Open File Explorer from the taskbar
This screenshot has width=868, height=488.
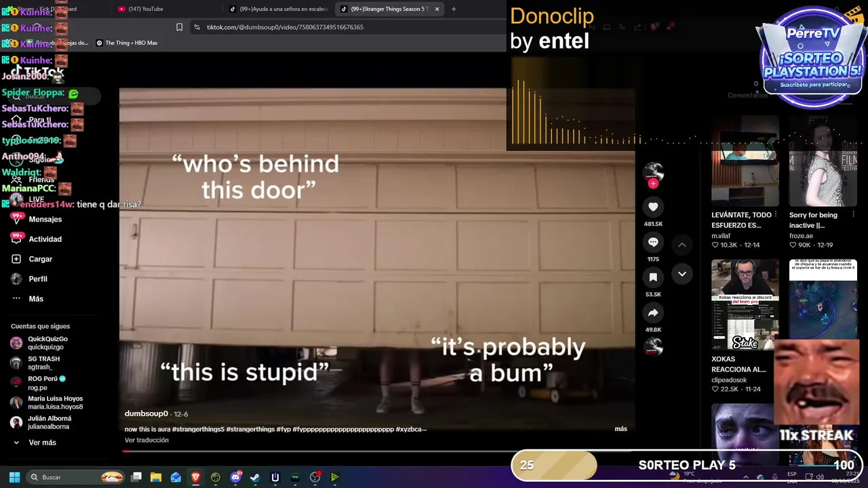pyautogui.click(x=156, y=477)
